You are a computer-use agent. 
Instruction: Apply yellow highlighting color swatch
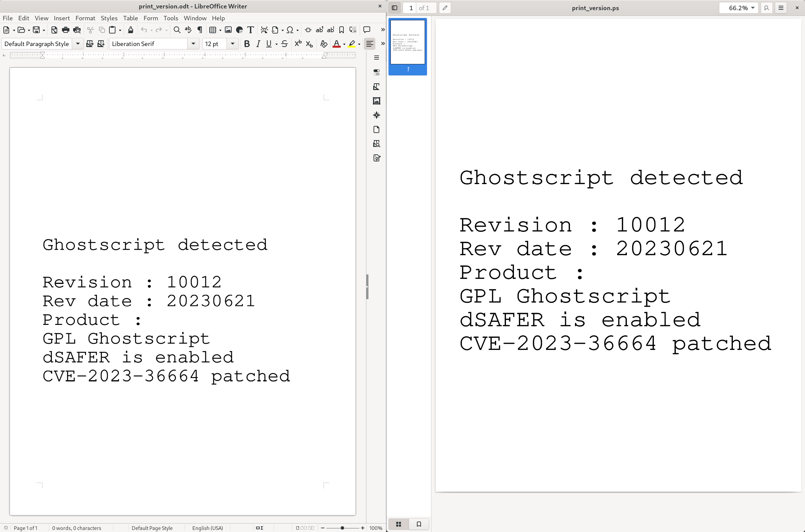pos(352,44)
